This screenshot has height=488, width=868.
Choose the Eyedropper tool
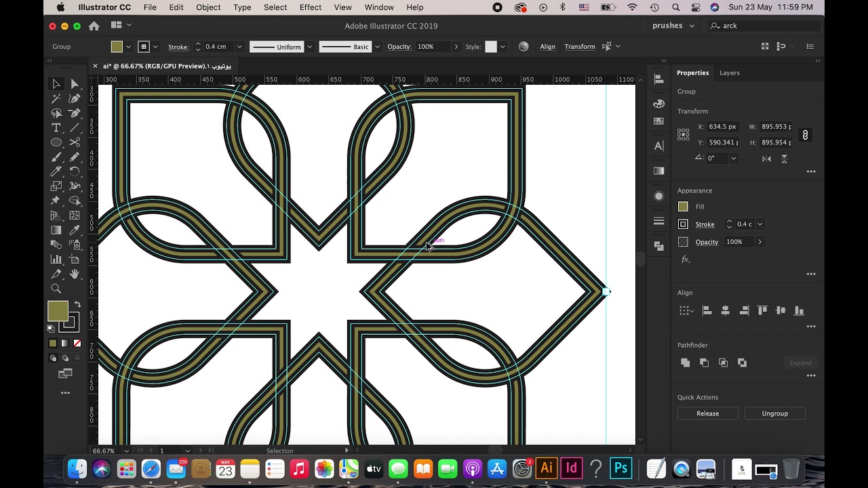click(75, 230)
